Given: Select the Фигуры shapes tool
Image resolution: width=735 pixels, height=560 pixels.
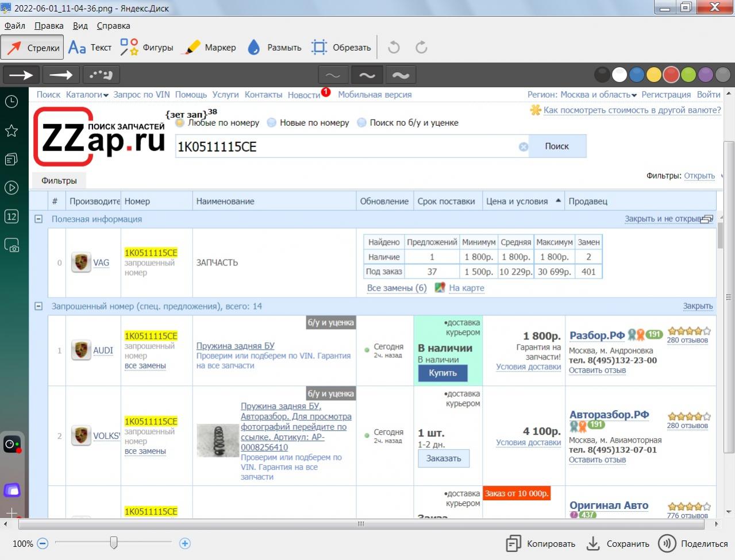Looking at the screenshot, I should (147, 48).
